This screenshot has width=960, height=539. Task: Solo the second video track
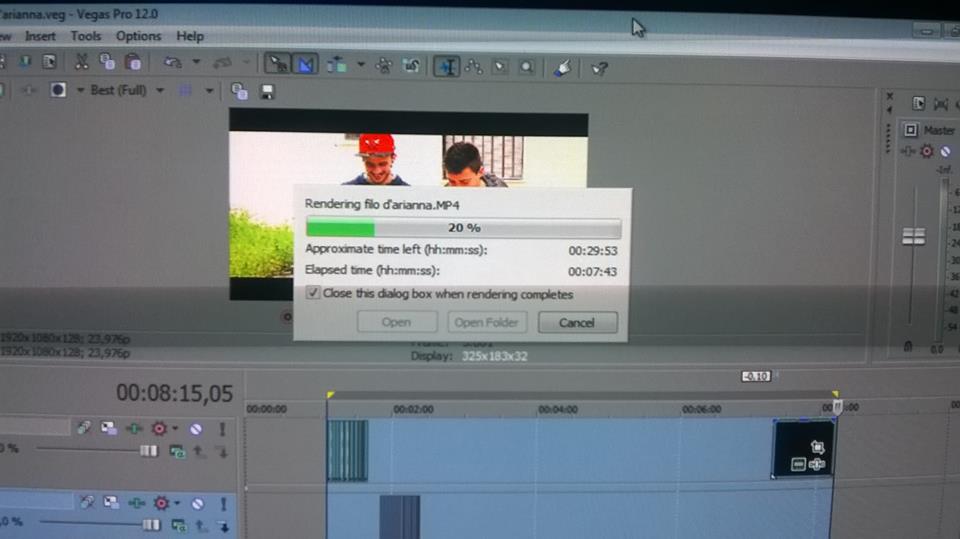tap(222, 503)
